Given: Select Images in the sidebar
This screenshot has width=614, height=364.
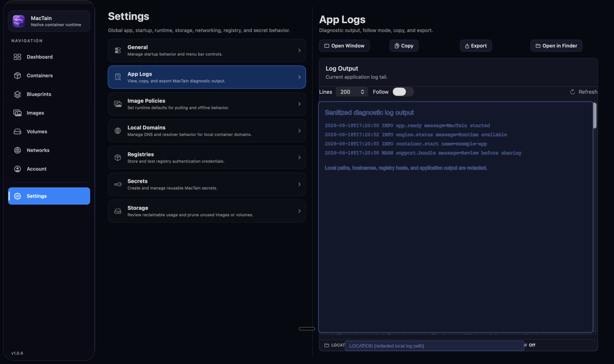Looking at the screenshot, I should tap(49, 113).
